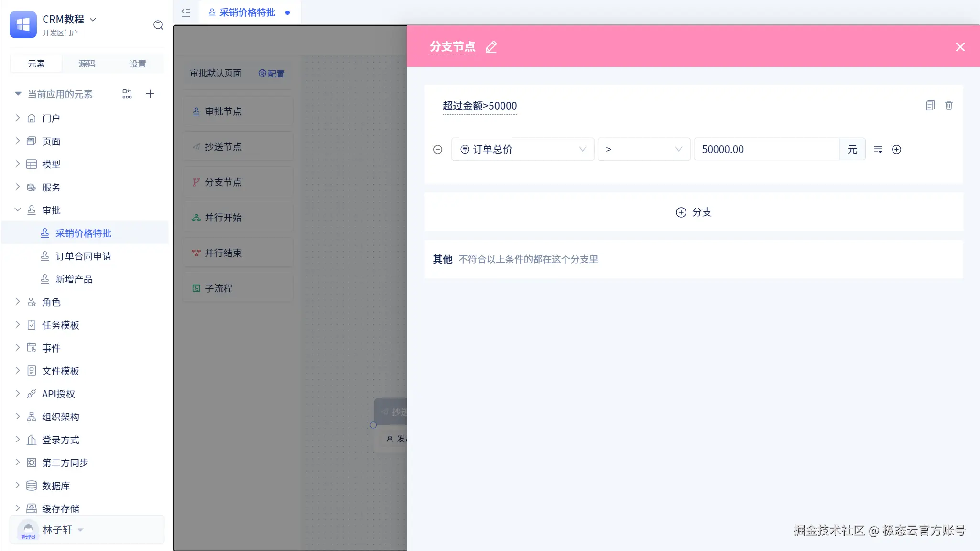Screen dimensions: 980x551
Task: Click the search icon in sidebar header
Action: click(158, 25)
